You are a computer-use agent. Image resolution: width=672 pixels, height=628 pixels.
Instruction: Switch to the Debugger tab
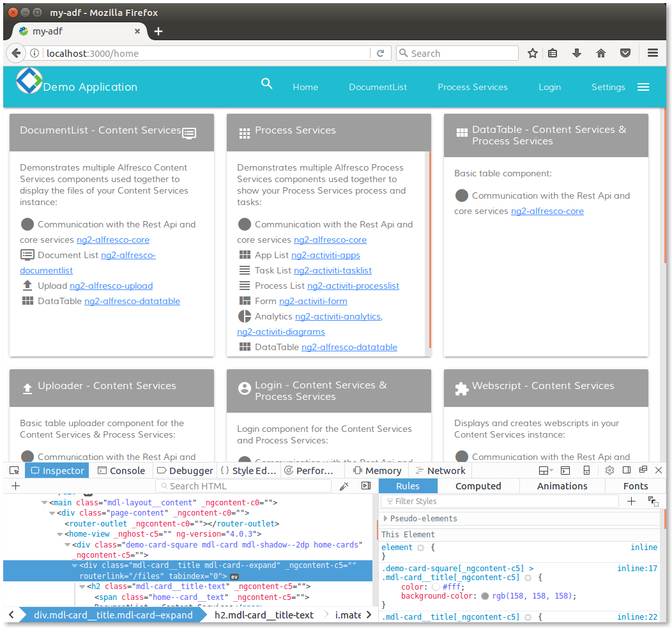click(185, 471)
